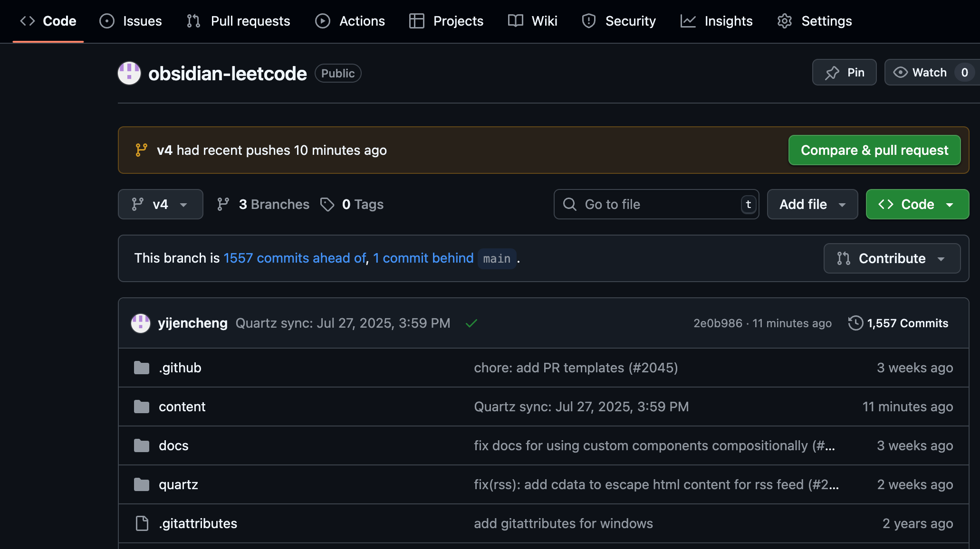Focus the Go to file search field
Viewport: 980px width, 549px height.
(656, 204)
